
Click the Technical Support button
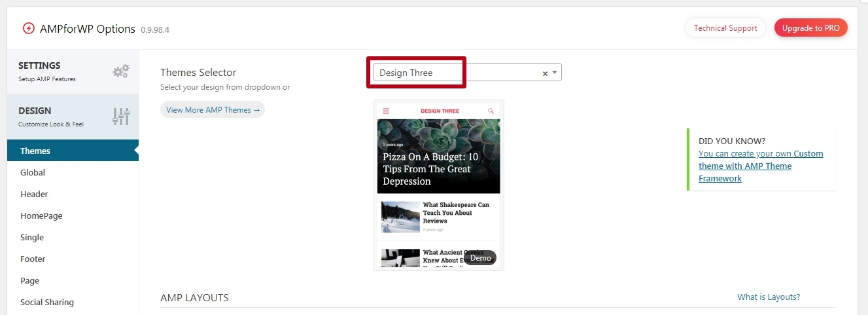[725, 28]
